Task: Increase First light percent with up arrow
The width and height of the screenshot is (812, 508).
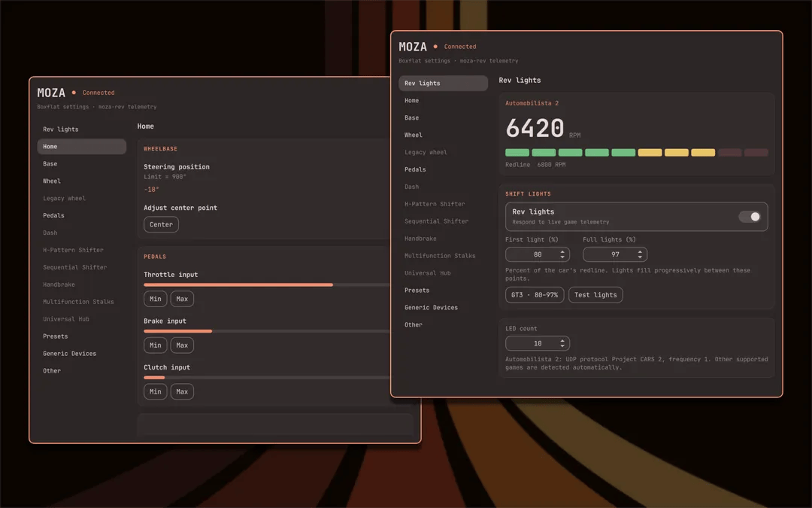Action: coord(562,252)
